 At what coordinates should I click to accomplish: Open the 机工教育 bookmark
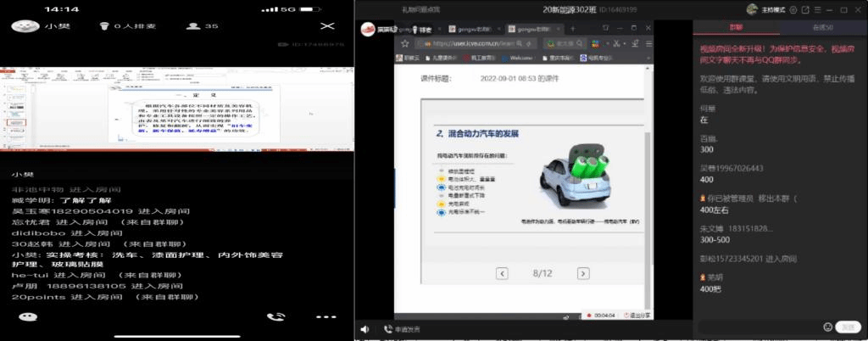click(x=480, y=58)
